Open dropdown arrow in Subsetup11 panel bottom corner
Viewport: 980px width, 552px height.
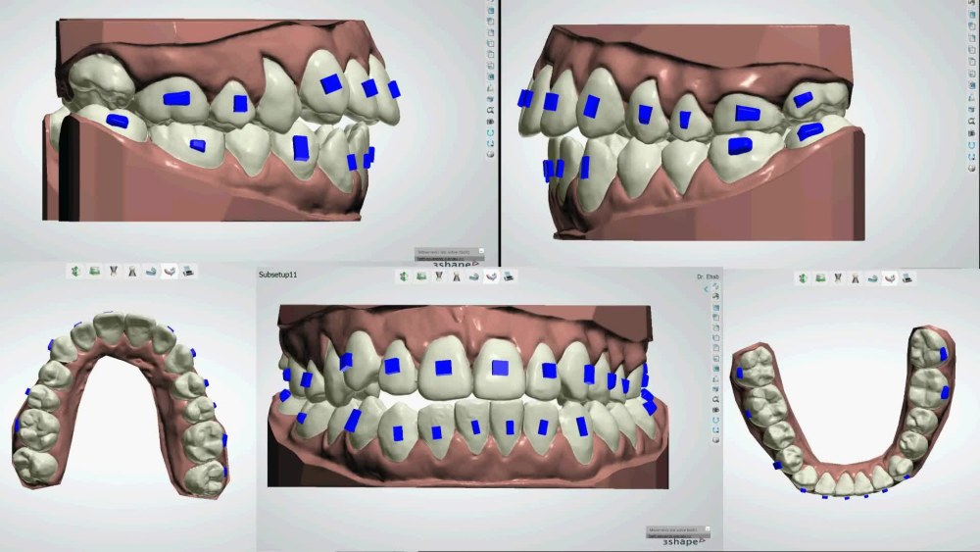pyautogui.click(x=708, y=529)
